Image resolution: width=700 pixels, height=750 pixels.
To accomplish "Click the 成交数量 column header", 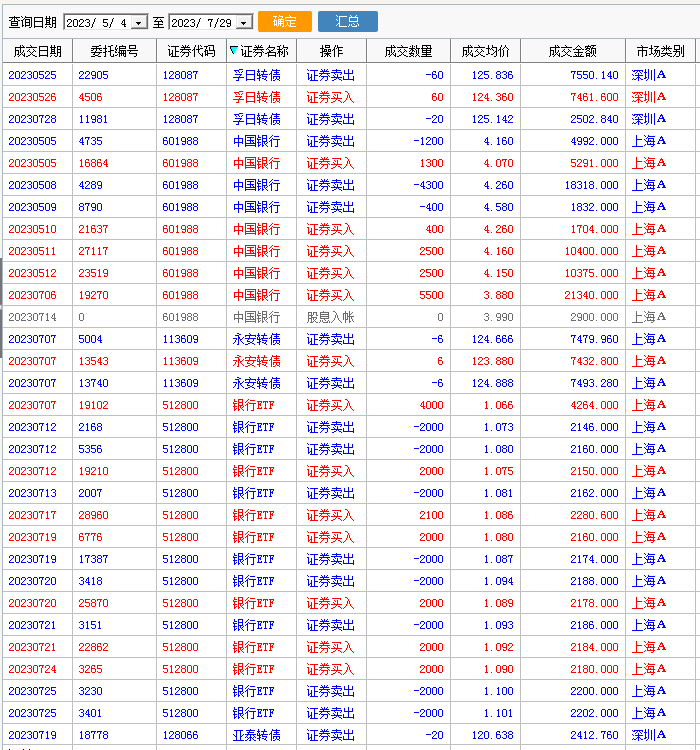I will coord(409,51).
